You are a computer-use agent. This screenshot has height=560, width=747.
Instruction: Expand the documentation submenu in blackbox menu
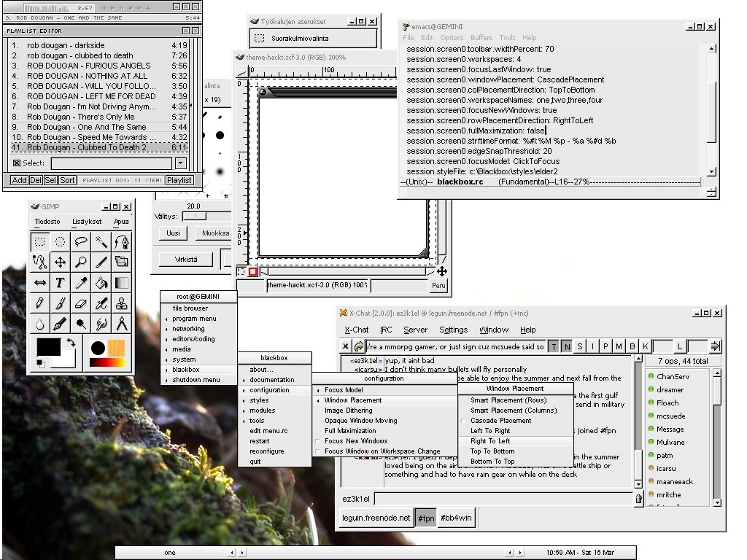[x=275, y=380]
